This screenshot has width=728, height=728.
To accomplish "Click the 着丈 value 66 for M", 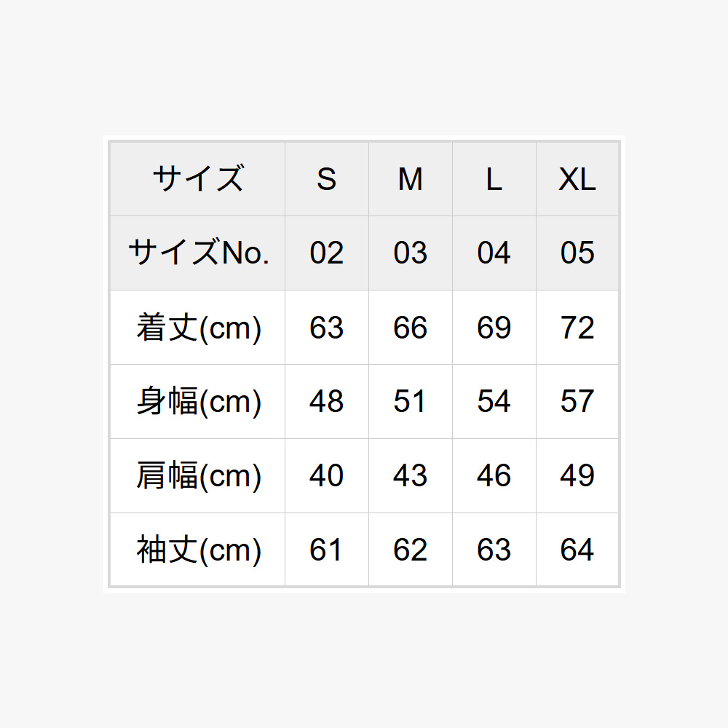I will pyautogui.click(x=411, y=328).
